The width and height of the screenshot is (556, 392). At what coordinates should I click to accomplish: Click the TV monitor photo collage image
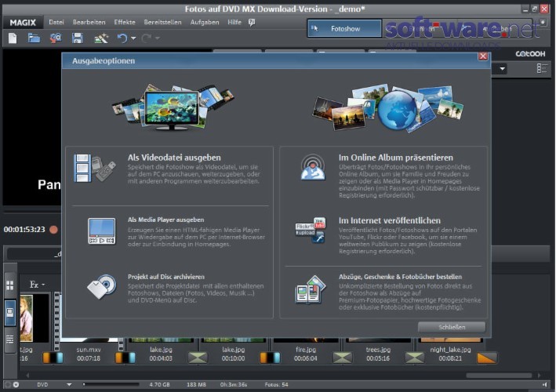coord(173,107)
